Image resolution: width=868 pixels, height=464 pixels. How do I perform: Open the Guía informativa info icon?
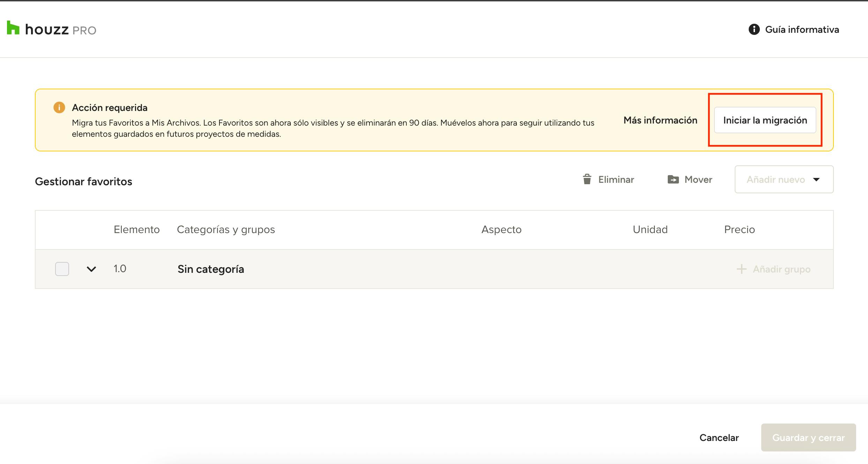(754, 29)
